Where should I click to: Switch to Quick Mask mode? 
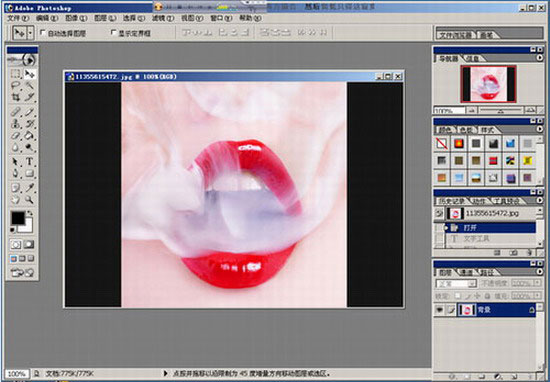pyautogui.click(x=29, y=244)
